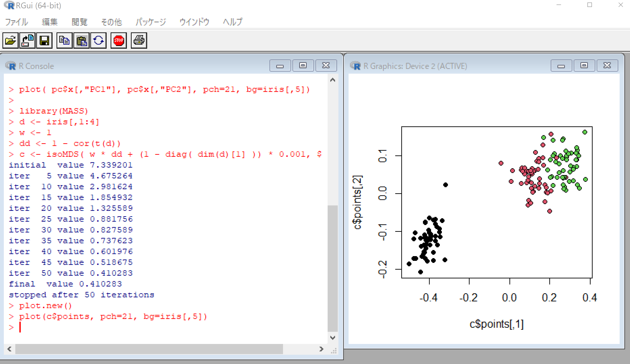Click the Copy toolbar icon
The width and height of the screenshot is (630, 364).
click(64, 40)
